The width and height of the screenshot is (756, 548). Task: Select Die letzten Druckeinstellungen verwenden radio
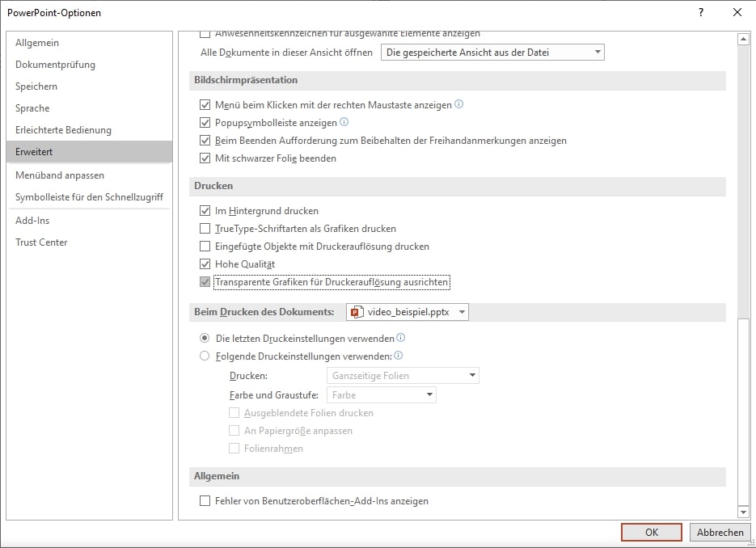(205, 338)
